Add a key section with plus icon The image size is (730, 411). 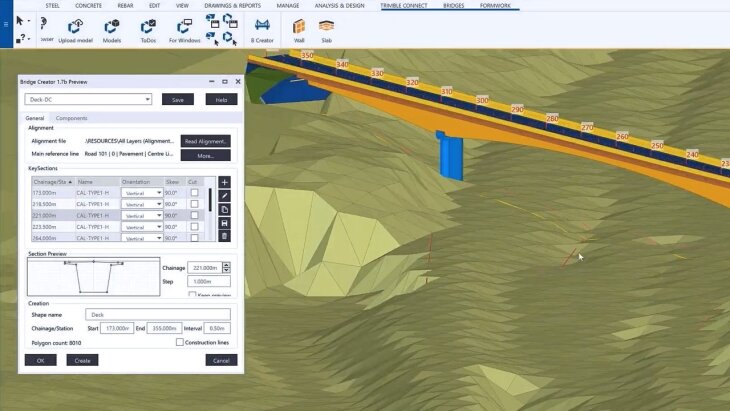(x=224, y=182)
